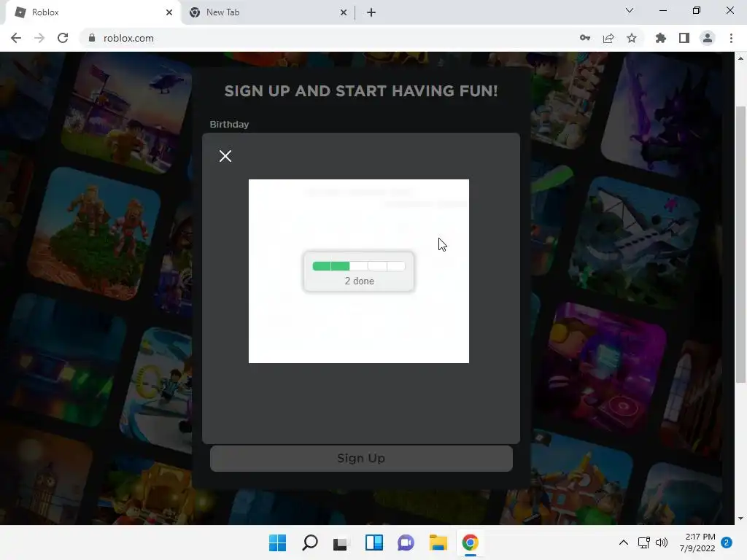Go back to previous page
This screenshot has width=747, height=560.
pos(16,38)
